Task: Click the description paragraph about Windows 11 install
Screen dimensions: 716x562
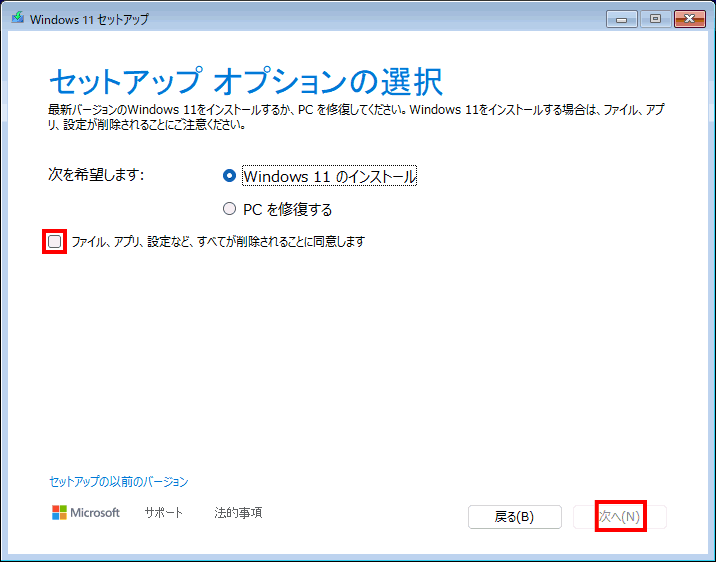Action: 356,117
